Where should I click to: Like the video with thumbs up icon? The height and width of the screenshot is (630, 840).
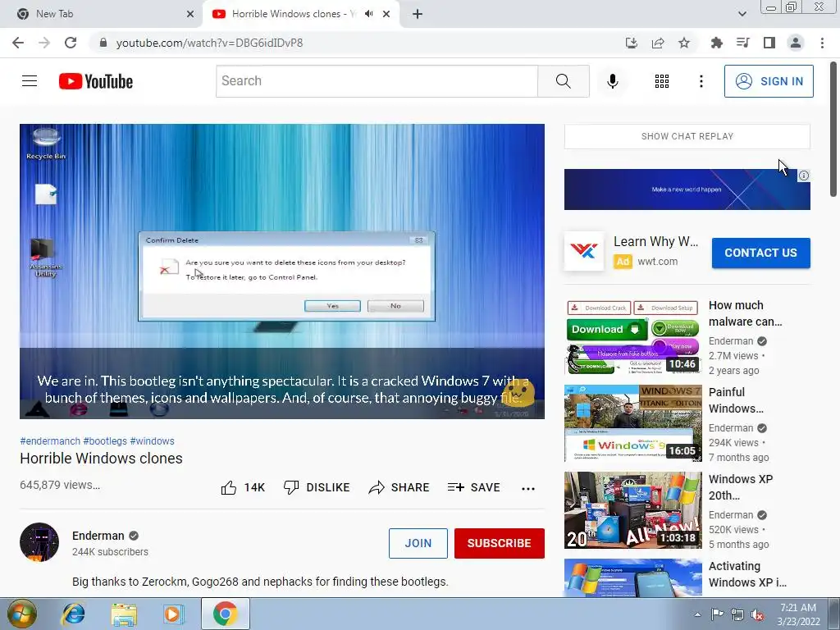pos(229,487)
